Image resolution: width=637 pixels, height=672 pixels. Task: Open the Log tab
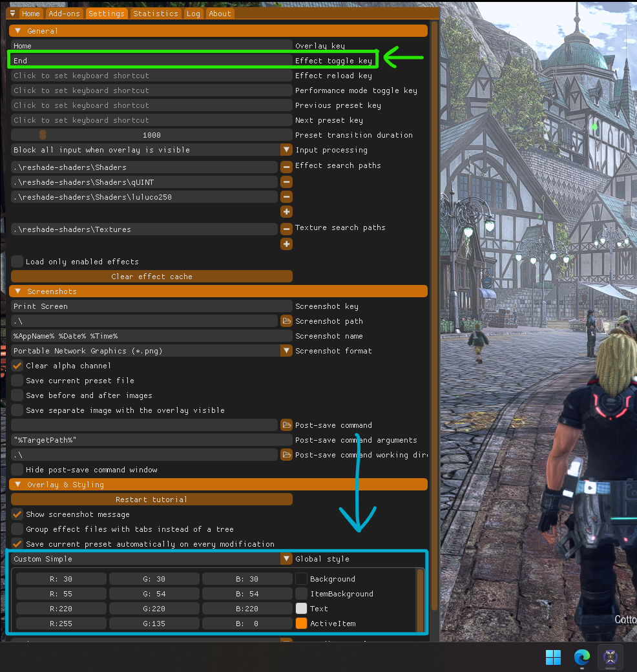point(193,14)
